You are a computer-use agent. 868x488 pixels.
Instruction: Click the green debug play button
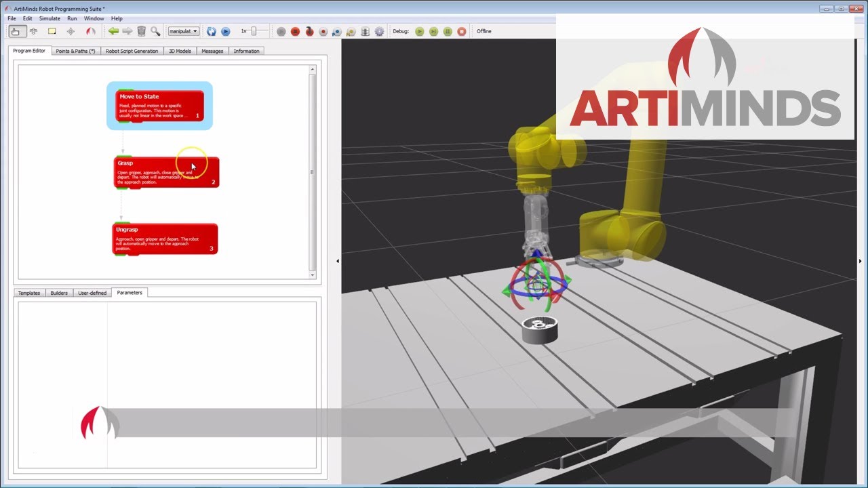[x=419, y=31]
